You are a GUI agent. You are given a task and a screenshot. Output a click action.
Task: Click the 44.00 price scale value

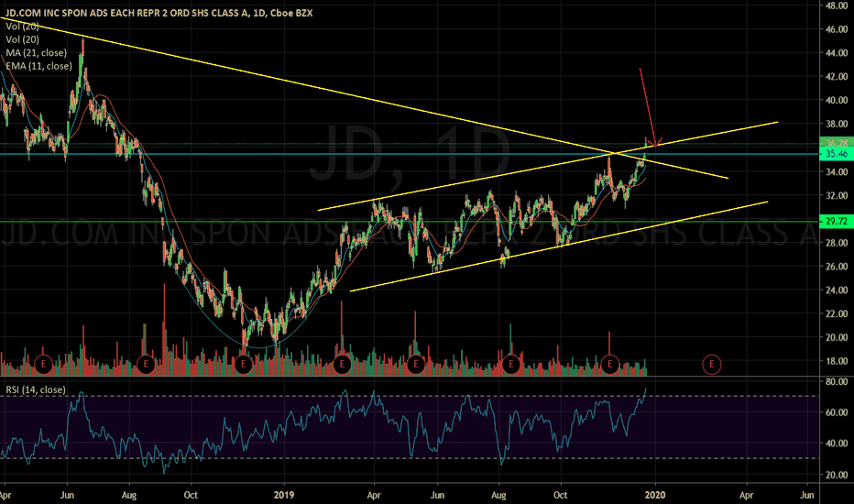click(x=837, y=53)
